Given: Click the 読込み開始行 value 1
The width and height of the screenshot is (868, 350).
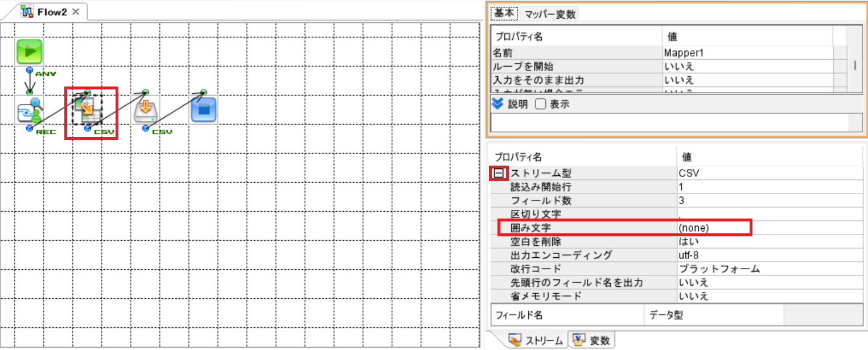Looking at the screenshot, I should click(770, 187).
